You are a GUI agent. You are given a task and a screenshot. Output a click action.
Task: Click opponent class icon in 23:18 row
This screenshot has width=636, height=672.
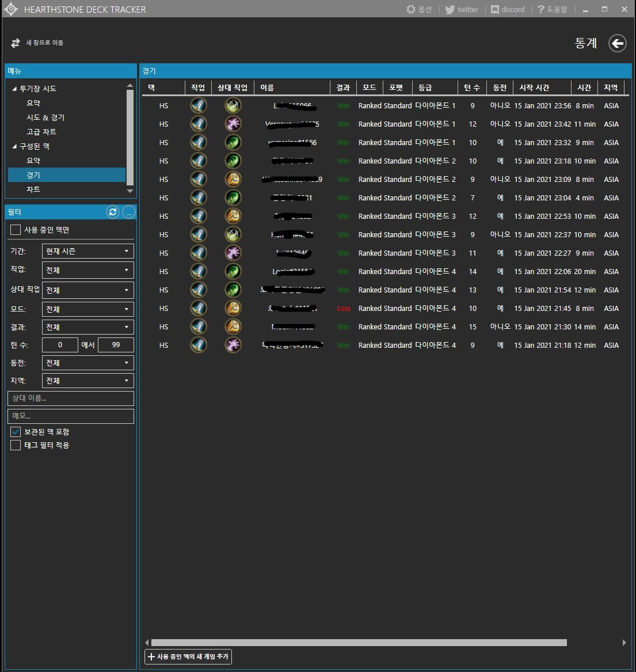[233, 161]
